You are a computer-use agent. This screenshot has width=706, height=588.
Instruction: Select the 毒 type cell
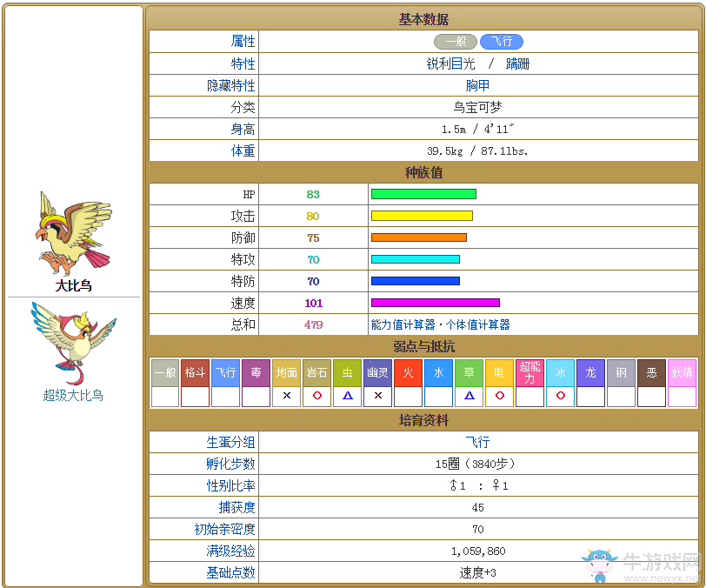pyautogui.click(x=256, y=372)
